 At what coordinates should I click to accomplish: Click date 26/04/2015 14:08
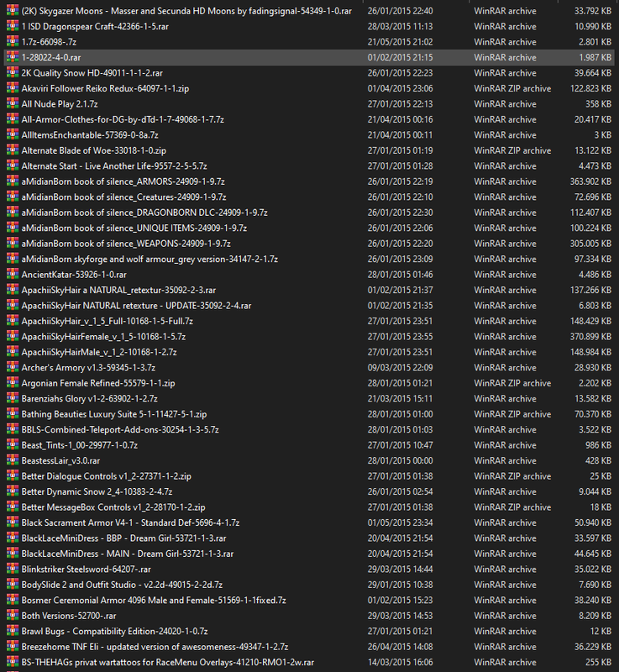point(400,646)
